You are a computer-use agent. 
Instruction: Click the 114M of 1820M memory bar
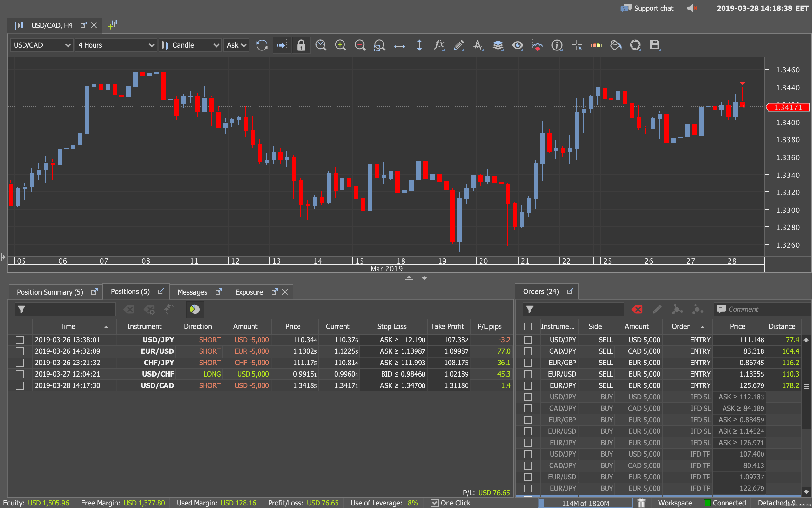click(586, 503)
